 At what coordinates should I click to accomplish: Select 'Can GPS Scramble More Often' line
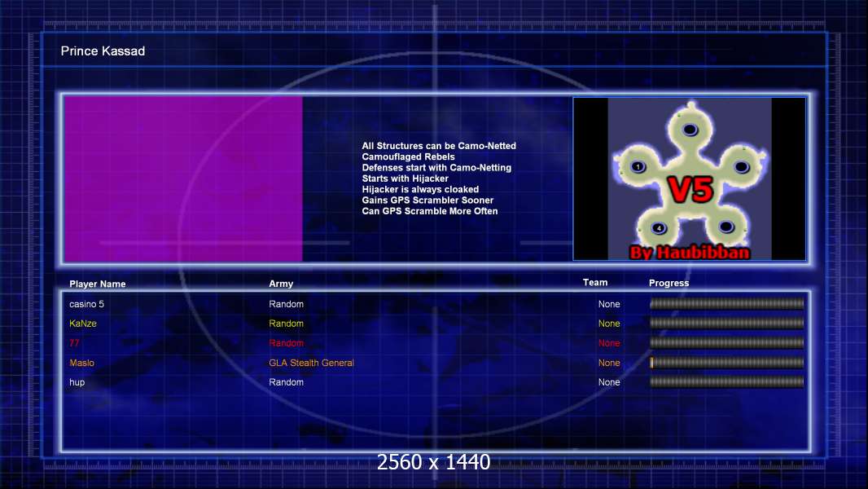430,211
